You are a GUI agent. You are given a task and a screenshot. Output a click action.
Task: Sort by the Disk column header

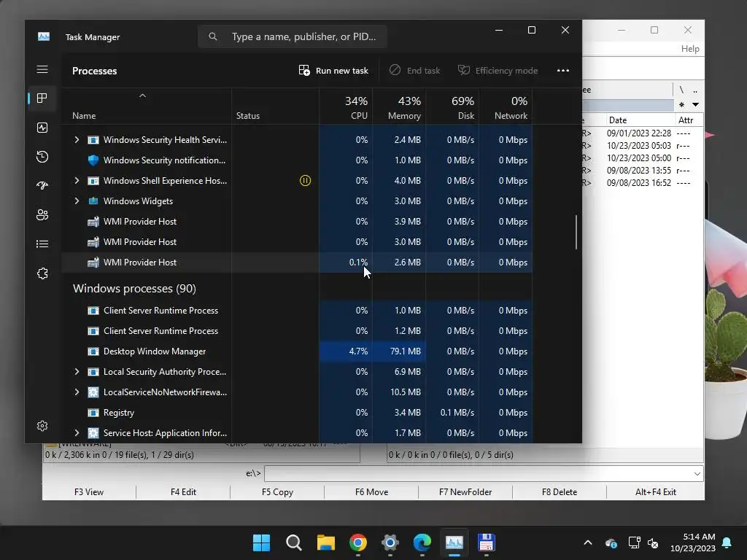pyautogui.click(x=452, y=107)
